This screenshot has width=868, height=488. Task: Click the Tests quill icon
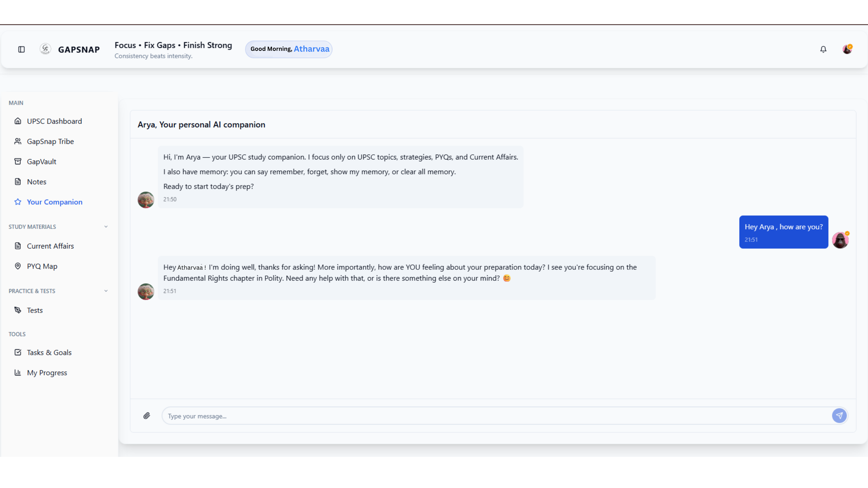coord(18,310)
